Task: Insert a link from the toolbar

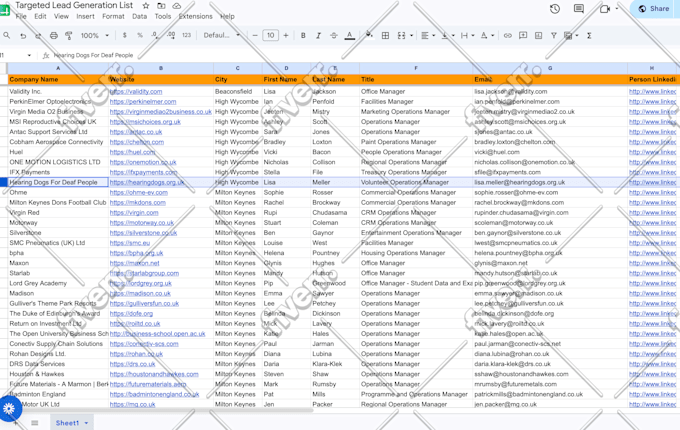Action: pyautogui.click(x=507, y=36)
